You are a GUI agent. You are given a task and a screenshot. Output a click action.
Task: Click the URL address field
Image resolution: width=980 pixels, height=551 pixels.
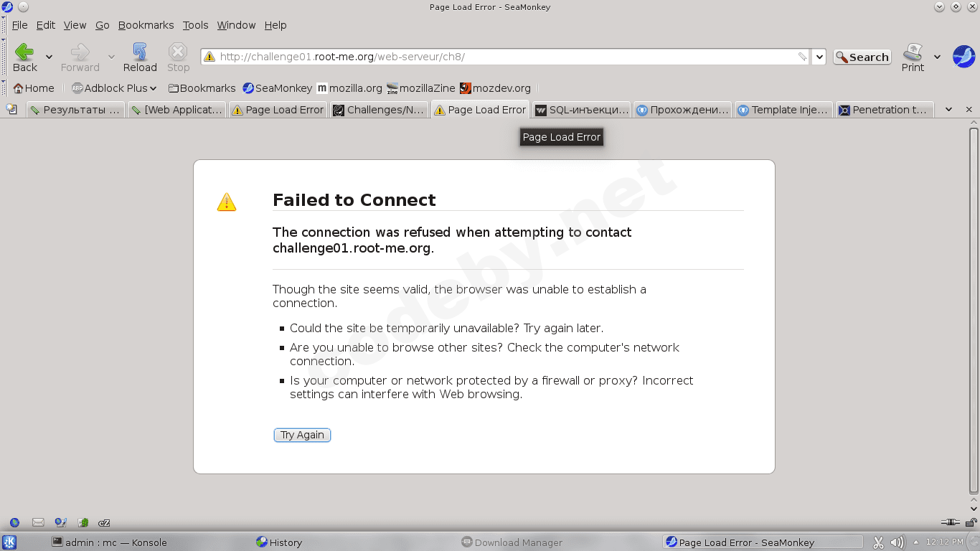[x=506, y=57]
